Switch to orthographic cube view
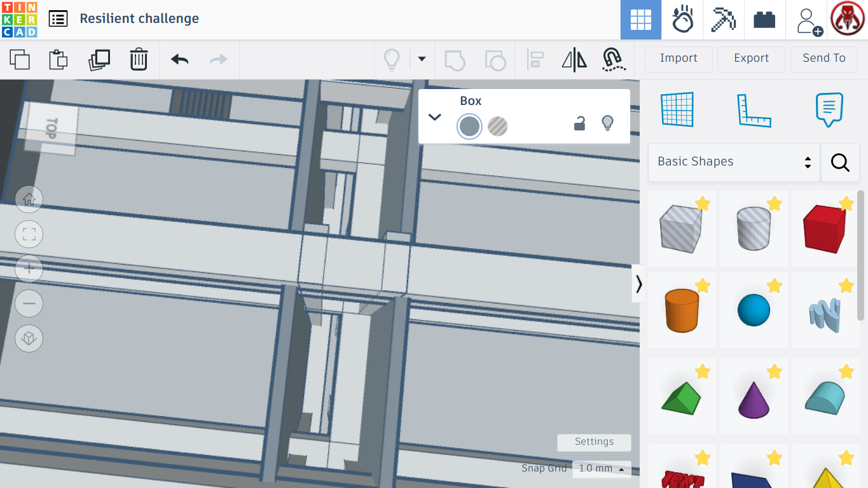 [29, 338]
